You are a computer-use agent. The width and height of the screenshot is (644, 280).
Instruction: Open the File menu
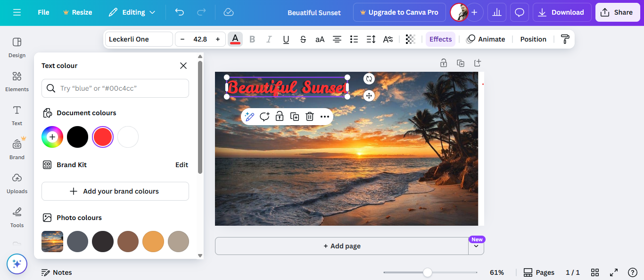(43, 12)
